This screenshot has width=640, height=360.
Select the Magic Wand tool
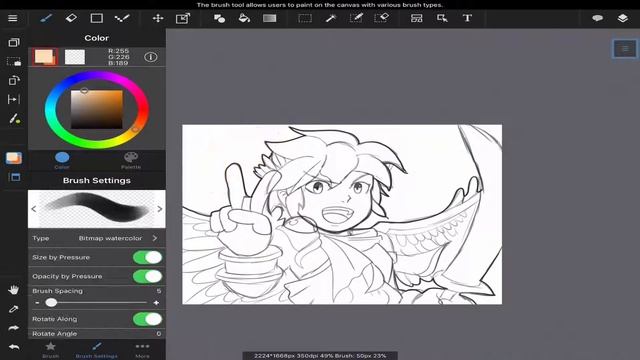point(331,18)
